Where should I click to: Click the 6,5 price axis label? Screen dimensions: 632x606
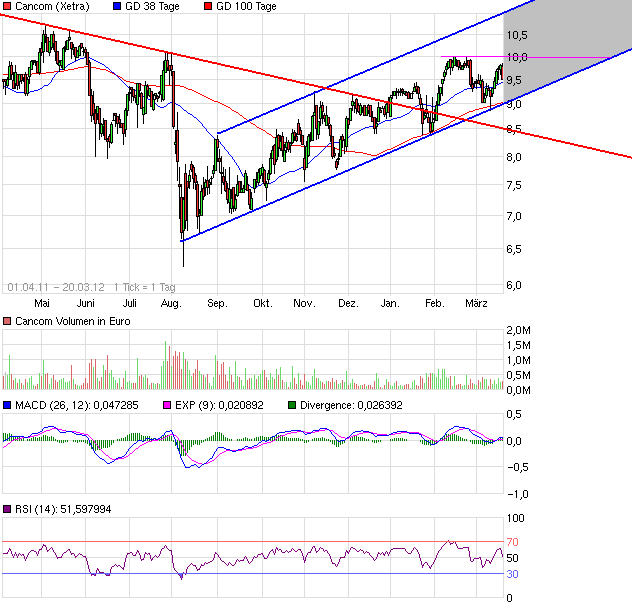(x=514, y=249)
